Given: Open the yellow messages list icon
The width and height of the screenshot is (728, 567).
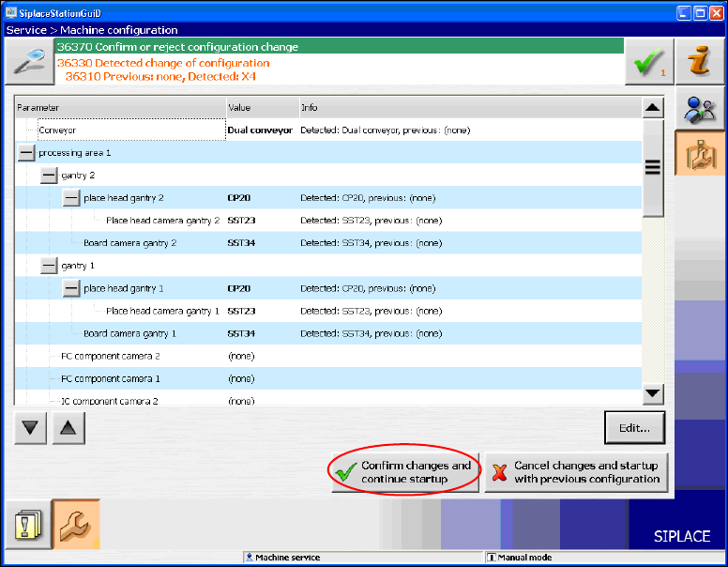Looking at the screenshot, I should point(28,525).
